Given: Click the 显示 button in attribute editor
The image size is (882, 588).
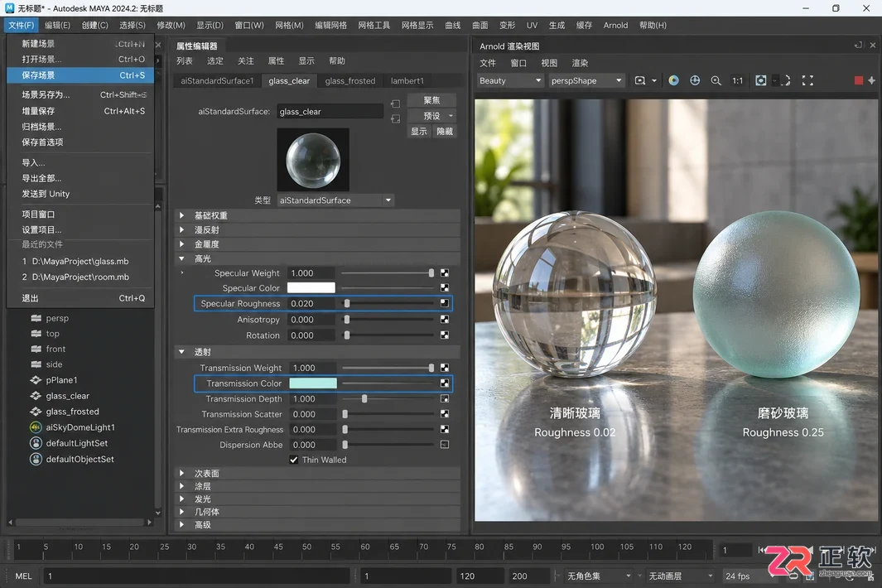Looking at the screenshot, I should (x=418, y=131).
